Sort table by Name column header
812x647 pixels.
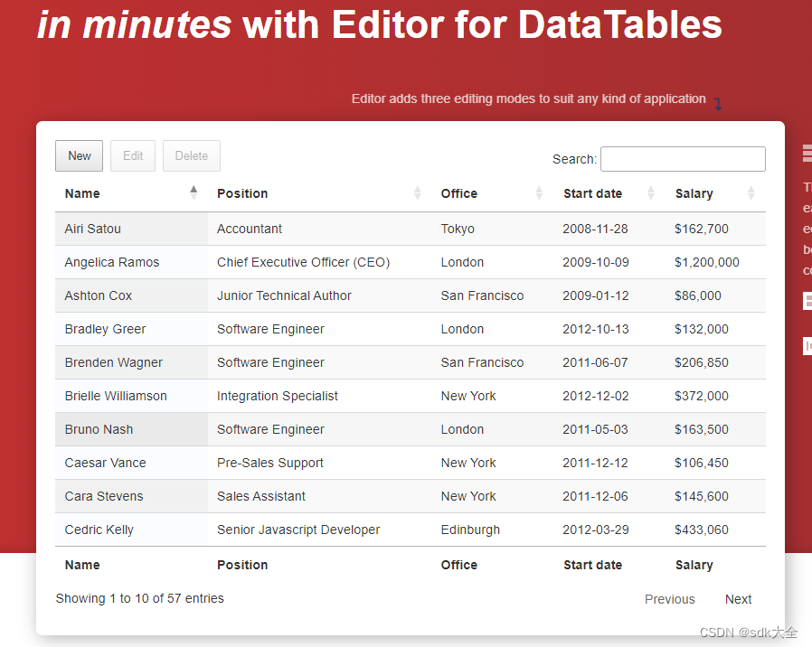tap(131, 193)
